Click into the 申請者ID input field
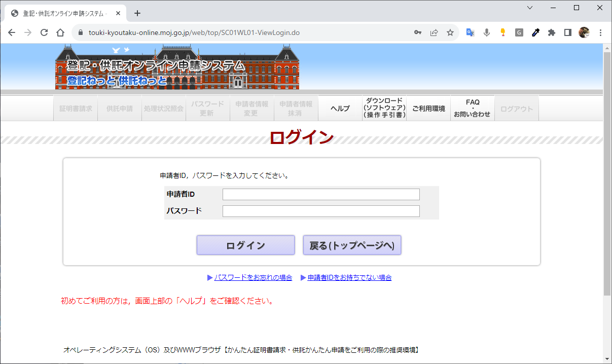612x364 pixels. click(x=321, y=195)
